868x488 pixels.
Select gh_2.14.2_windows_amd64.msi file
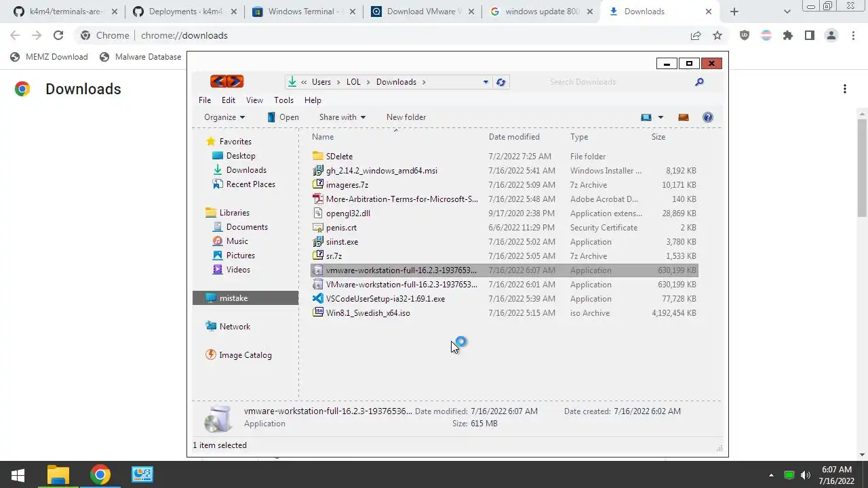click(x=504, y=171)
